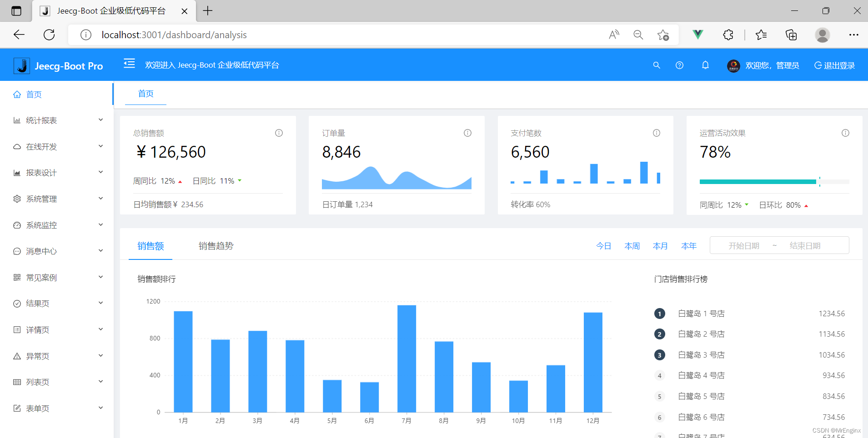The height and width of the screenshot is (438, 868).
Task: Click the 运营活动效果 78% progress bar
Action: (x=774, y=182)
